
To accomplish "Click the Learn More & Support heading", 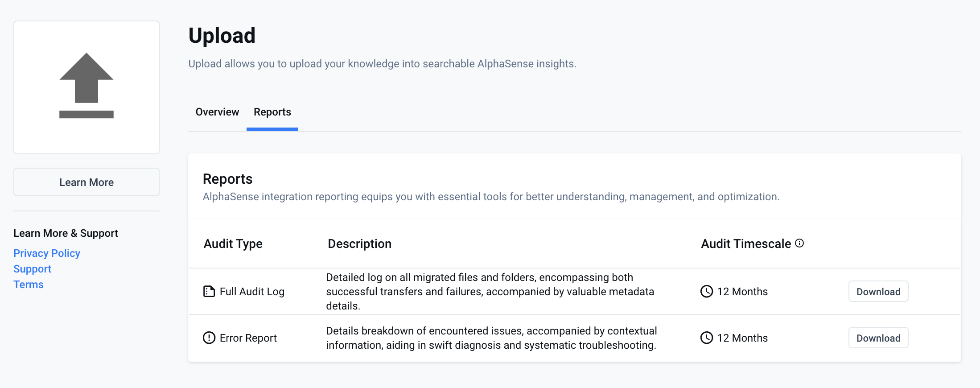I will (66, 233).
